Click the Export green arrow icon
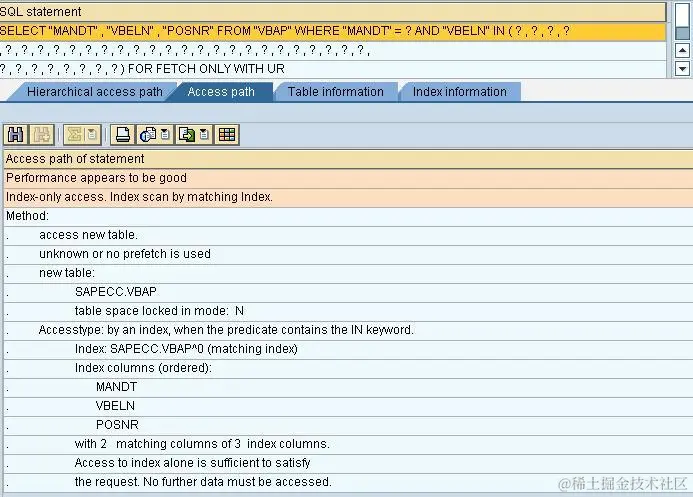Screen dimensions: 693x497 pos(187,135)
